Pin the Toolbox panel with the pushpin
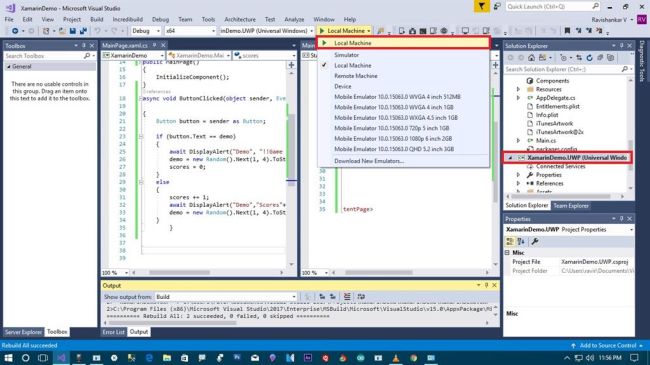 84,46
